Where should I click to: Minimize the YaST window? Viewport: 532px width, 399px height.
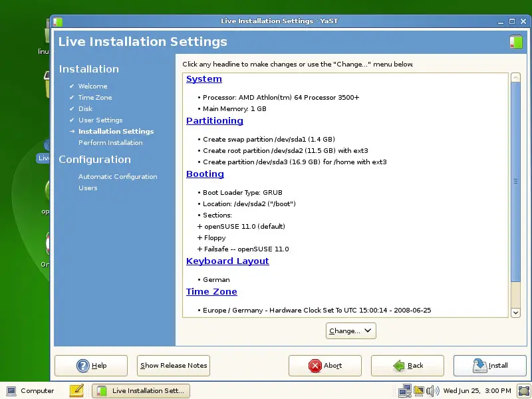coord(501,22)
